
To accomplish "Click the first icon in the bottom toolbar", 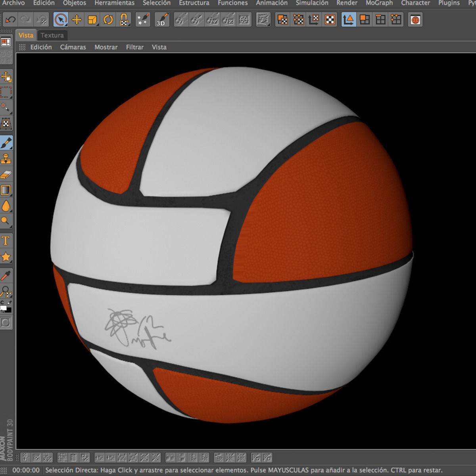I will point(26,458).
